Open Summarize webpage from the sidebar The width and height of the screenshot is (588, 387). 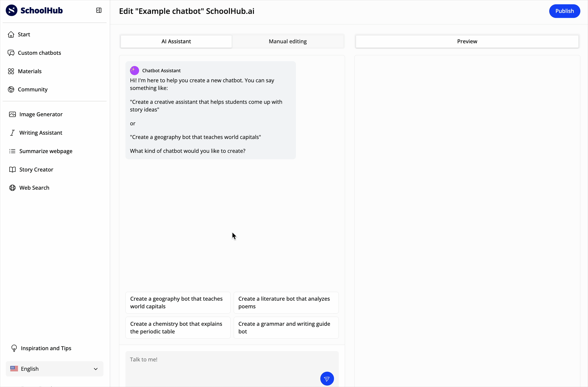tap(46, 151)
